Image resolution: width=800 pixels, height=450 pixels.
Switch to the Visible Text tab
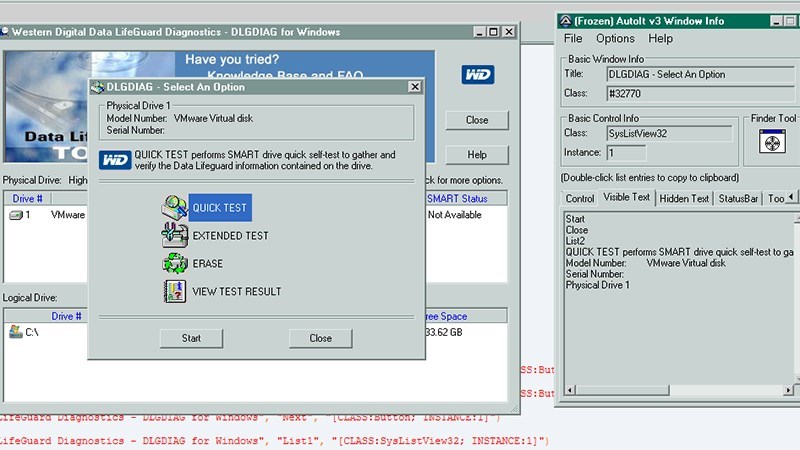(627, 197)
